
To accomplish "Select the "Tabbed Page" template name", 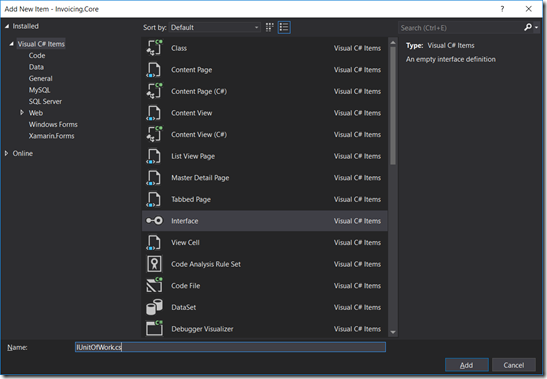I will [x=191, y=200].
